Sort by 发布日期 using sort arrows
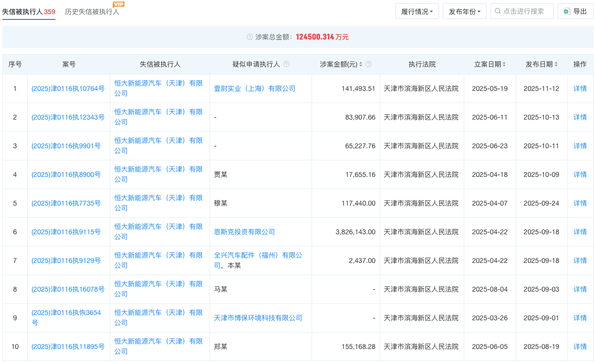 (x=556, y=64)
